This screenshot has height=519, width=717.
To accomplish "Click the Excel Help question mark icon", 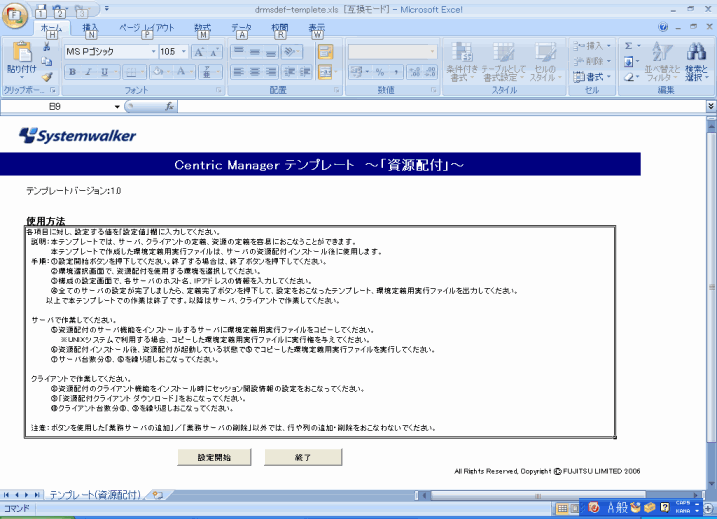I will pos(663,27).
